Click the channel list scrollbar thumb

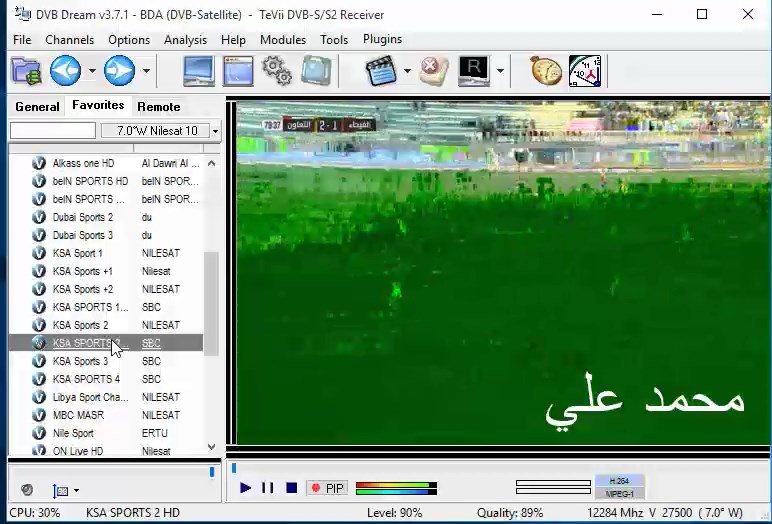(x=211, y=304)
